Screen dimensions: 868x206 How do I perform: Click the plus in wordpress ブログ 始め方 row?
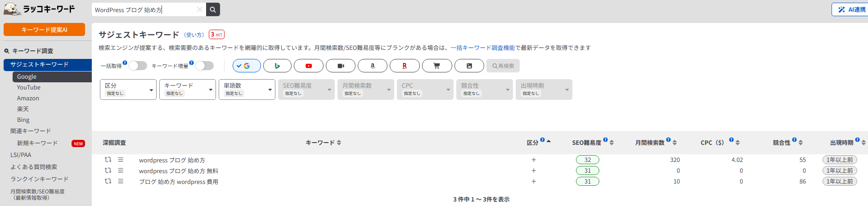pos(534,160)
